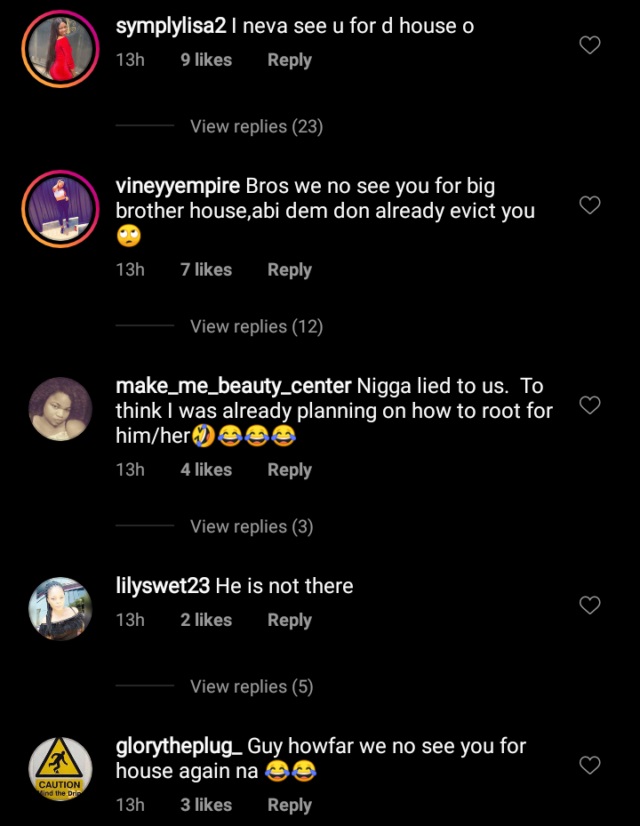640x826 pixels.
Task: View make_me_beauty_center's profile photo
Action: pos(60,407)
